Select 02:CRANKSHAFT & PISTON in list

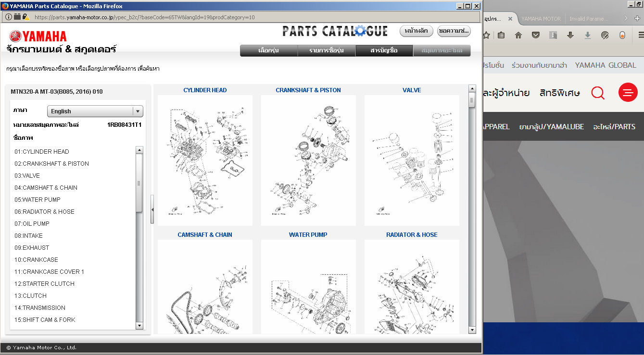pyautogui.click(x=74, y=164)
